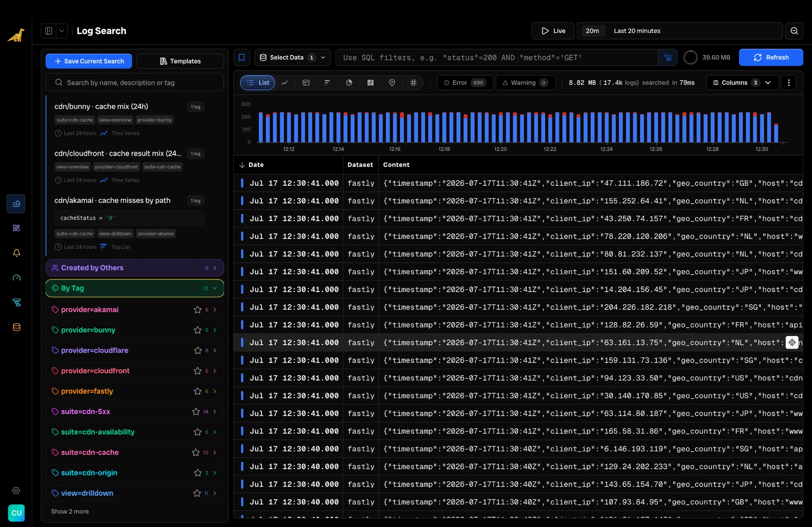The height and width of the screenshot is (527, 812).
Task: Star the provider=akamai tag
Action: pos(197,310)
